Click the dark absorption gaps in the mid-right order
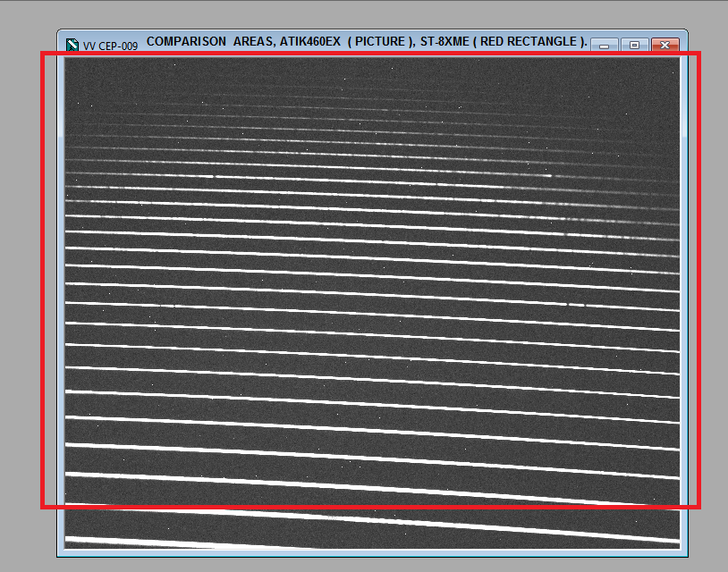 575,304
